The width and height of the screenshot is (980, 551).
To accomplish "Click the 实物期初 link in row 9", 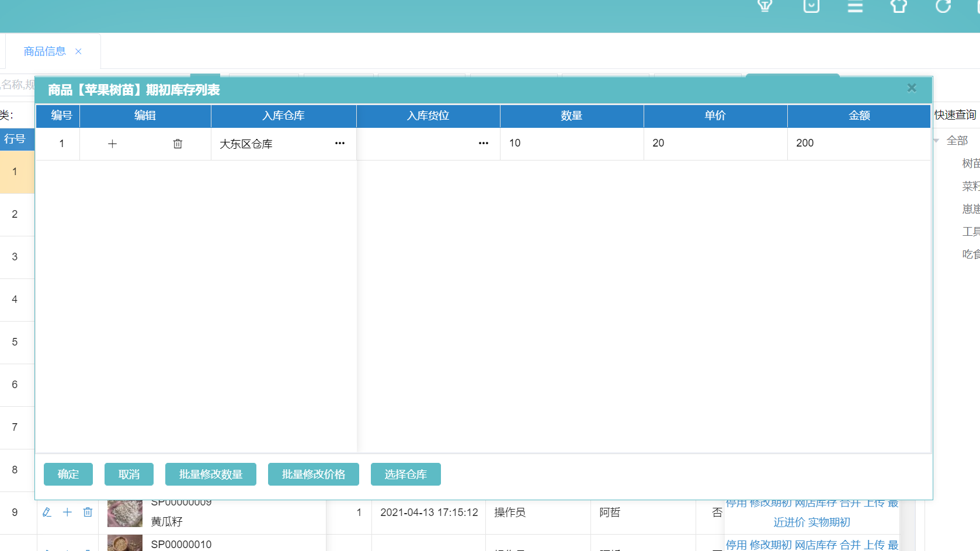I will click(x=829, y=522).
